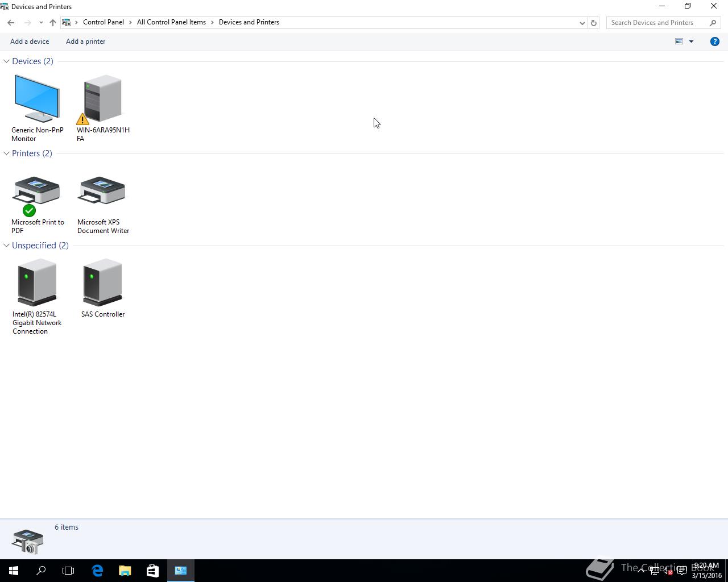Expand the address bar history dropdown

pyautogui.click(x=582, y=23)
